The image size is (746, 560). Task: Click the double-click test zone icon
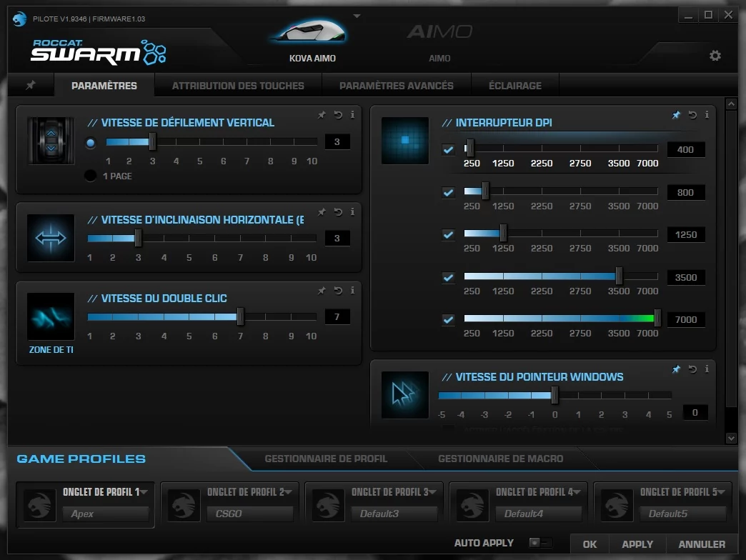(51, 316)
